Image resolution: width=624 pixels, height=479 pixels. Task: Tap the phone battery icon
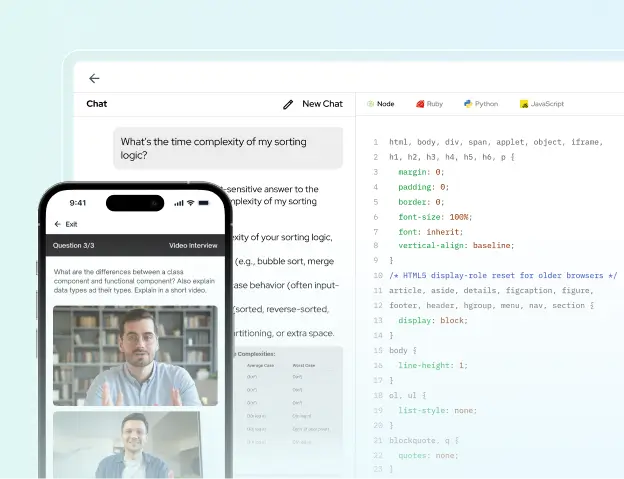point(203,203)
